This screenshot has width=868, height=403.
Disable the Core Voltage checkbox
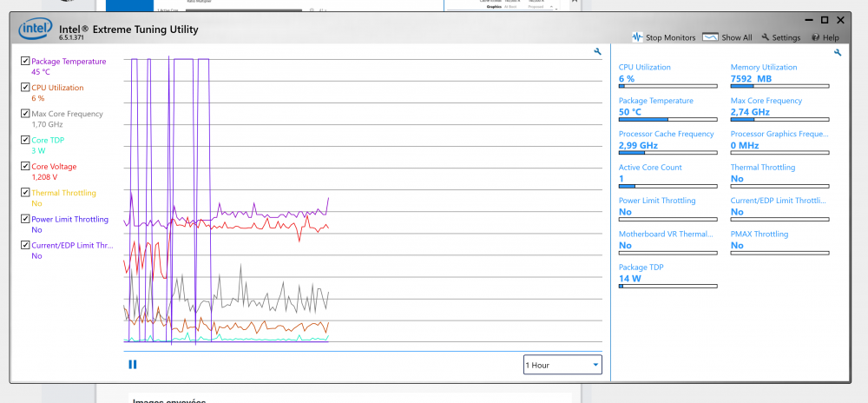coord(25,166)
